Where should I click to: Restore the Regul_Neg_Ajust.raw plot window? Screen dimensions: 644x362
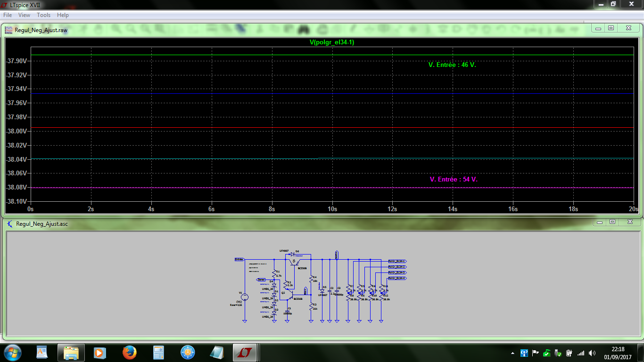(611, 28)
